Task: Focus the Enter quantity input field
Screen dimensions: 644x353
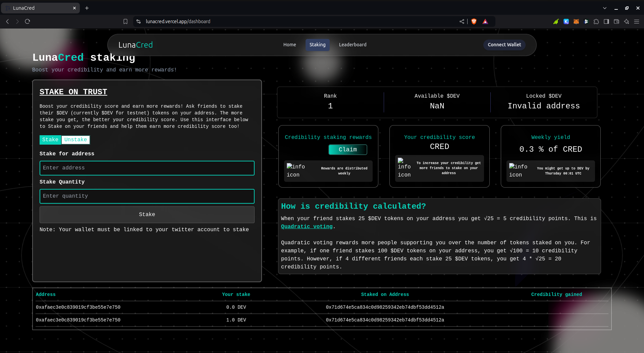Action: click(147, 196)
